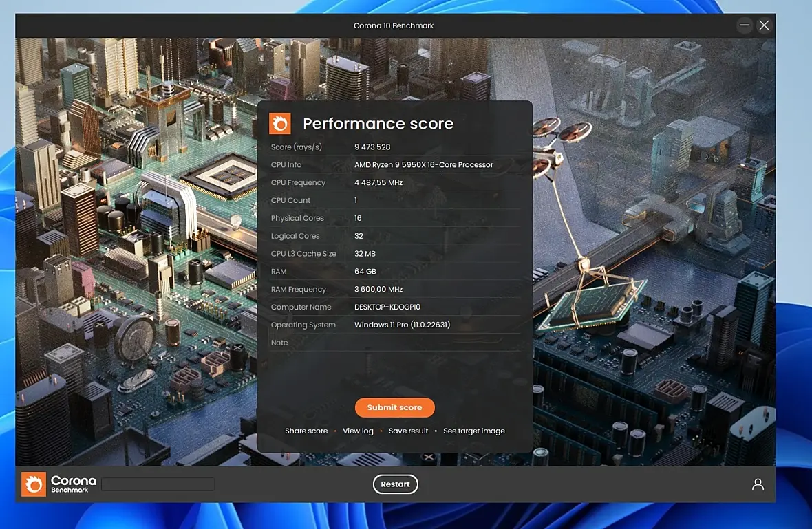Click the orange Corona icon beside Performance score
Screen dimensions: 812x529
[x=280, y=124]
